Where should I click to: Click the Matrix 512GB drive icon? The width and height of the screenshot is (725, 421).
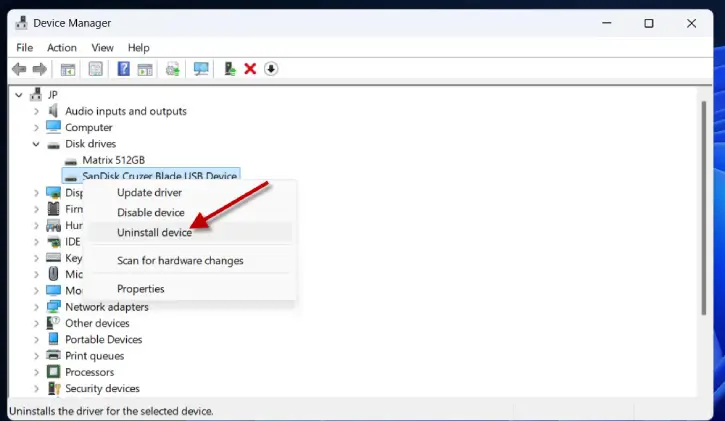click(71, 161)
